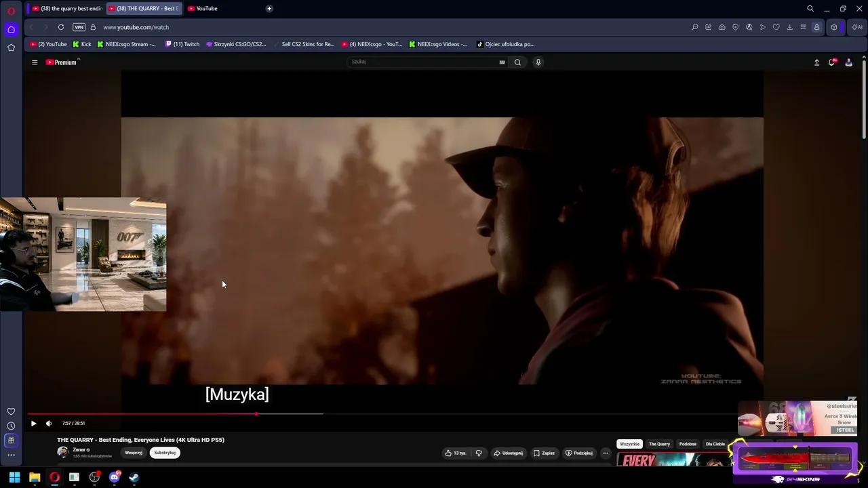This screenshot has height=488, width=868.
Task: Open the Windows Start button
Action: coord(14,477)
